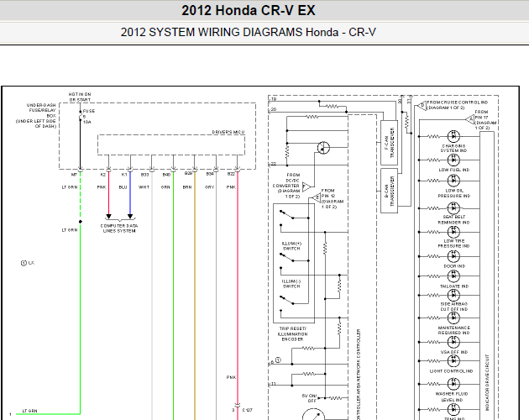Click the 'TAILGATE IND' label
The image size is (529, 420).
[x=454, y=286]
